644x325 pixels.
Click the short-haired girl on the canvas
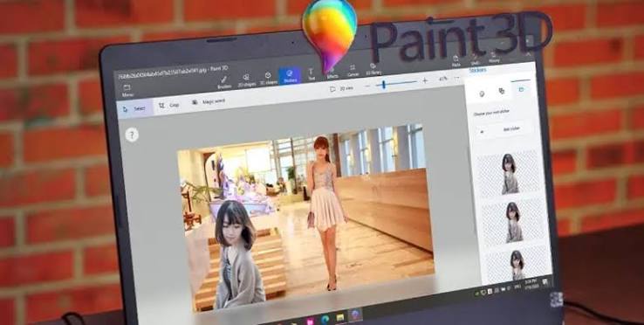(x=237, y=255)
